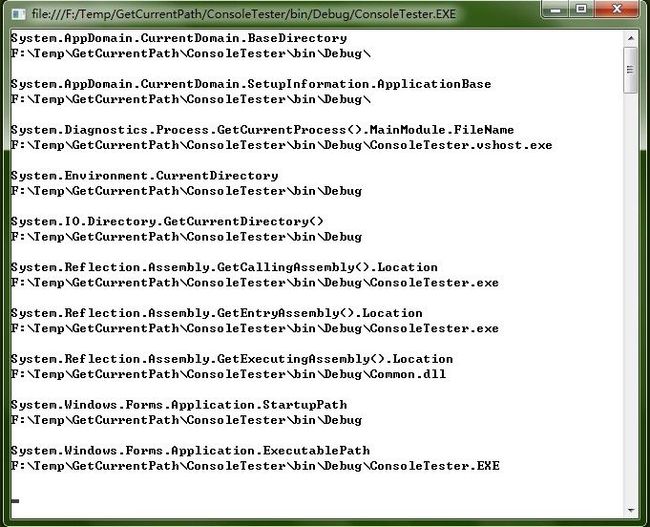
Task: Click the line System.AppDomain.CurrentDomain.SetupInformation.ApplicationBase
Action: click(x=251, y=84)
